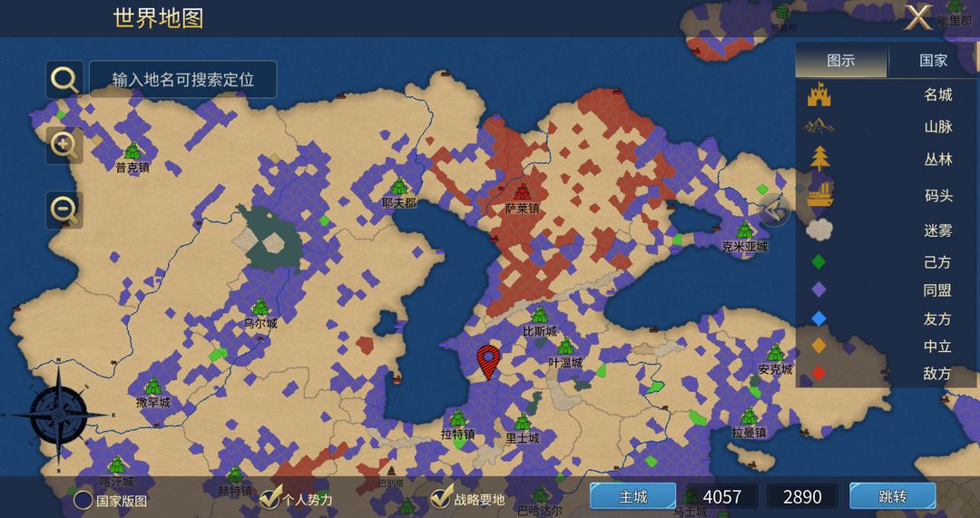Click the 4057 coordinate input box
Viewport: 980px width, 518px height.
point(722,497)
